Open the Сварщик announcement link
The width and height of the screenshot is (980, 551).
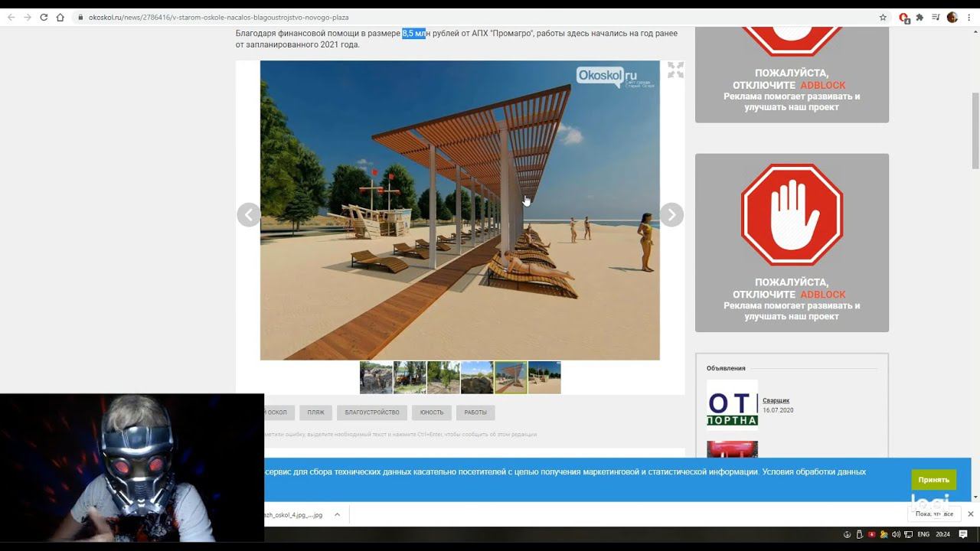tap(776, 400)
